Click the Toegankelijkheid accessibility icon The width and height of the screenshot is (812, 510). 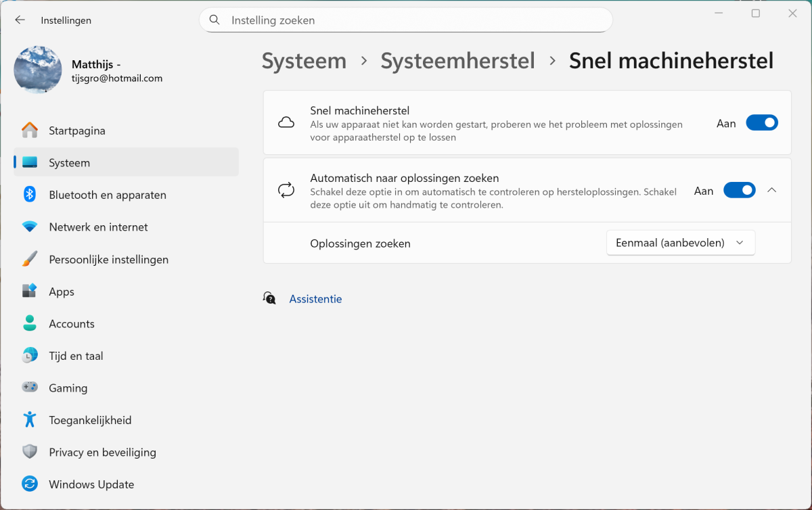point(30,420)
